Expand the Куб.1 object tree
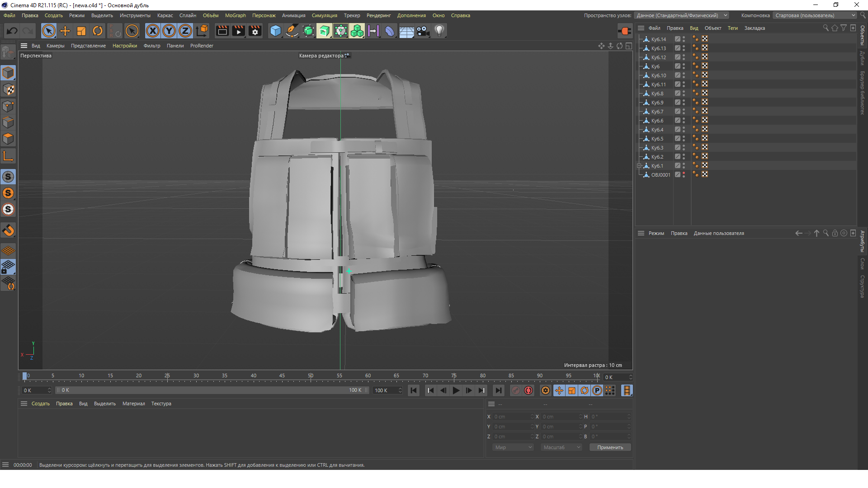 click(639, 166)
